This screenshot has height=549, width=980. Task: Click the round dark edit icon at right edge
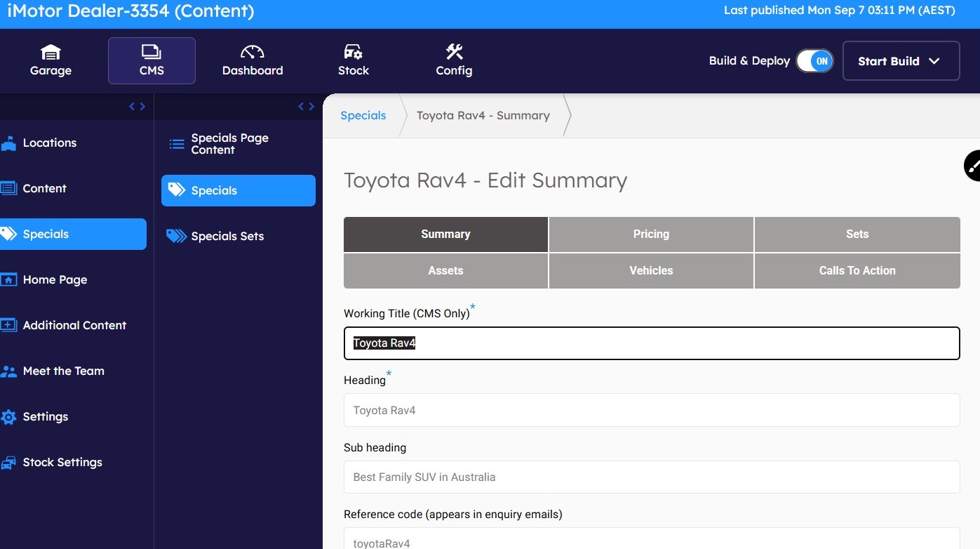point(972,166)
